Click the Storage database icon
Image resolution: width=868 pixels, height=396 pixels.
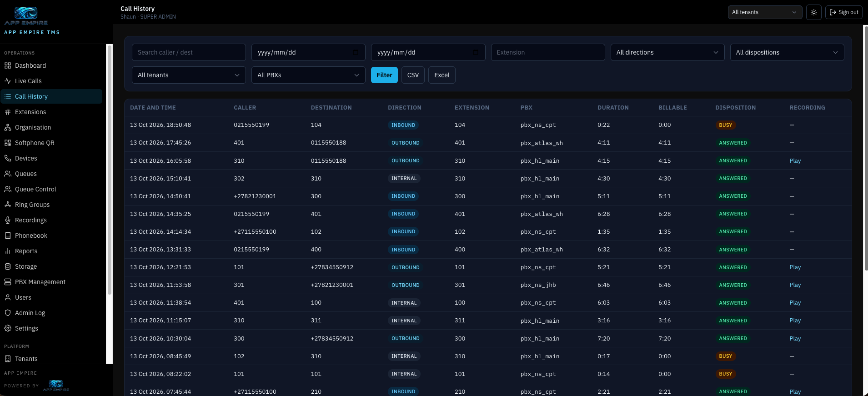click(x=8, y=266)
